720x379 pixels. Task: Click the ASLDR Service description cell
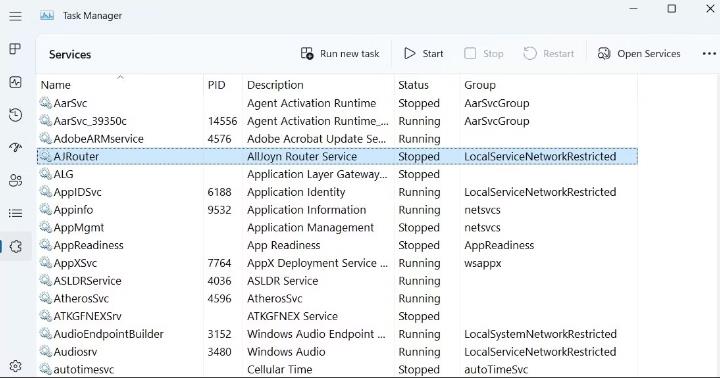point(282,281)
